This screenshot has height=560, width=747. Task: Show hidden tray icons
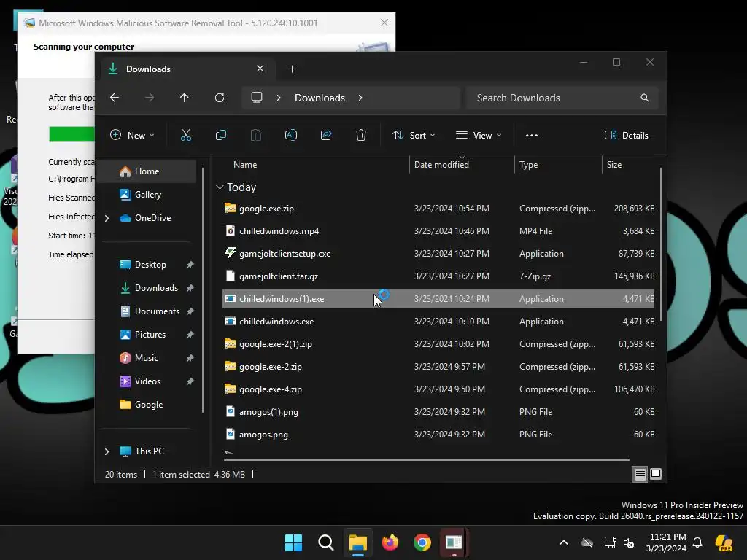click(x=564, y=542)
